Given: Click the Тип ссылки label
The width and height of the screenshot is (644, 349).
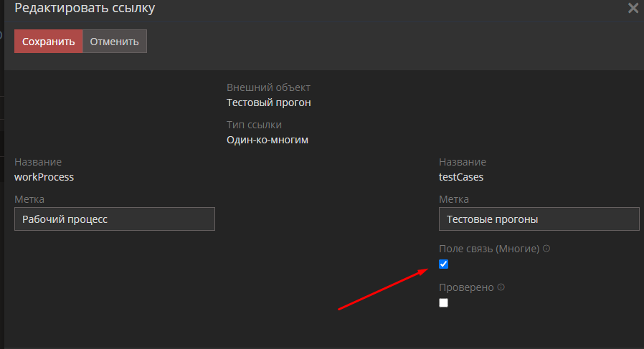Looking at the screenshot, I should pyautogui.click(x=254, y=125).
